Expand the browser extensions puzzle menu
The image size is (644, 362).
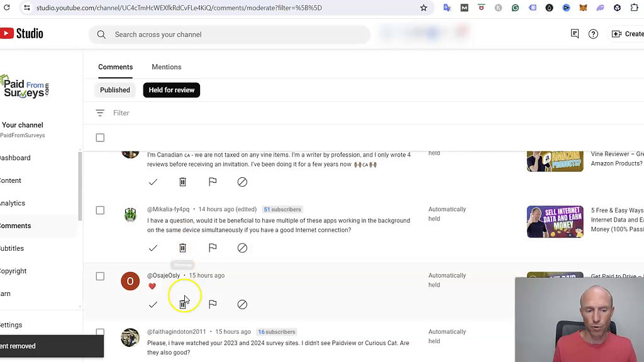click(x=633, y=8)
